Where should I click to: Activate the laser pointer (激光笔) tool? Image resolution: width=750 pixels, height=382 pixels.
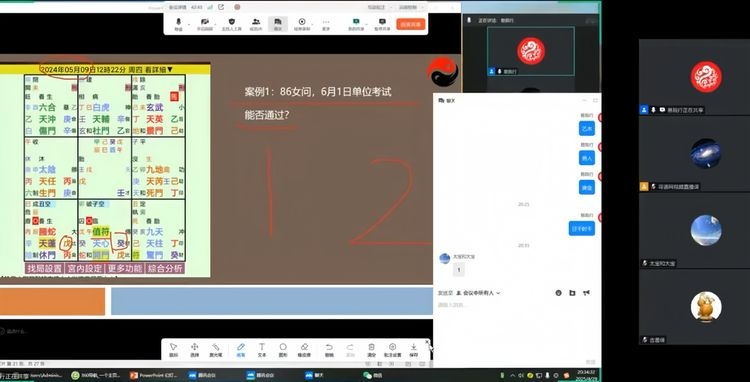click(x=216, y=349)
